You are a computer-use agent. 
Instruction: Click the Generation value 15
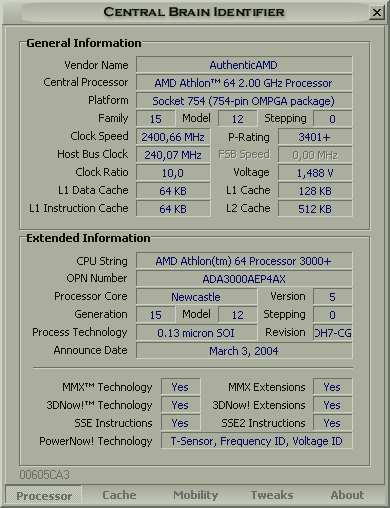(156, 315)
